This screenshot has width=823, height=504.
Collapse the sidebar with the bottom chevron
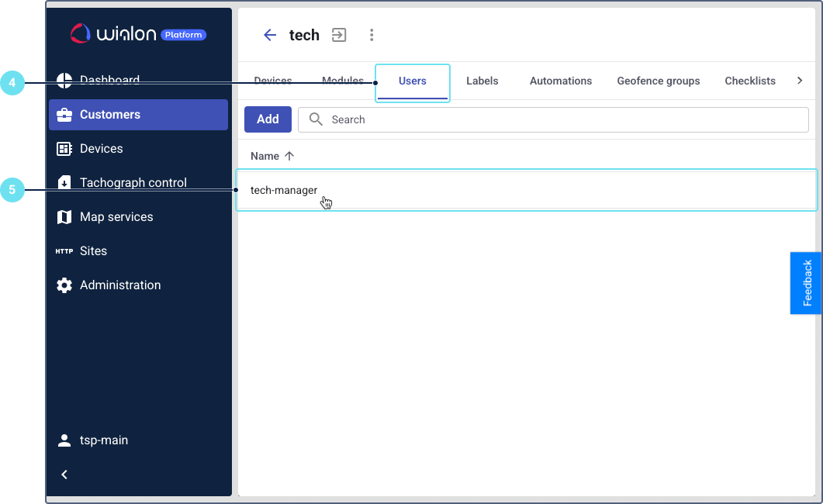point(64,475)
